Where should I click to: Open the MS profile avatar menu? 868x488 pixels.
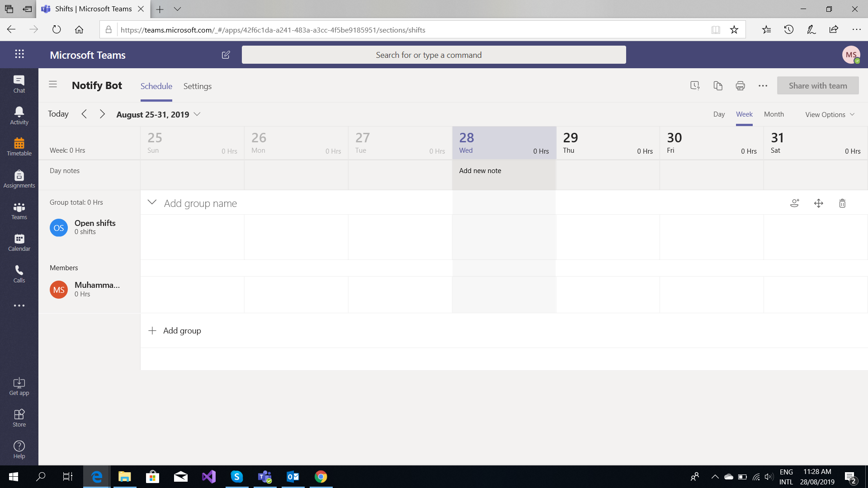click(851, 55)
